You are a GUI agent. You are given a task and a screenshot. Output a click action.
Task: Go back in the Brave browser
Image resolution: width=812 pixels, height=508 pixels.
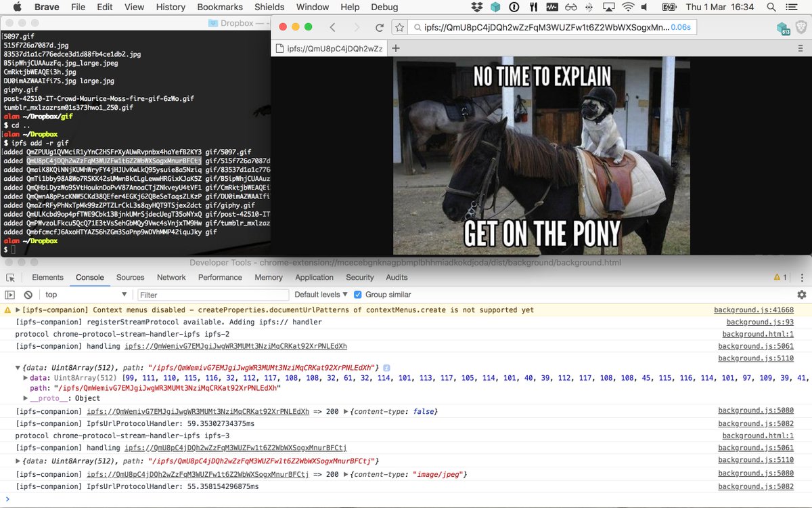[332, 28]
